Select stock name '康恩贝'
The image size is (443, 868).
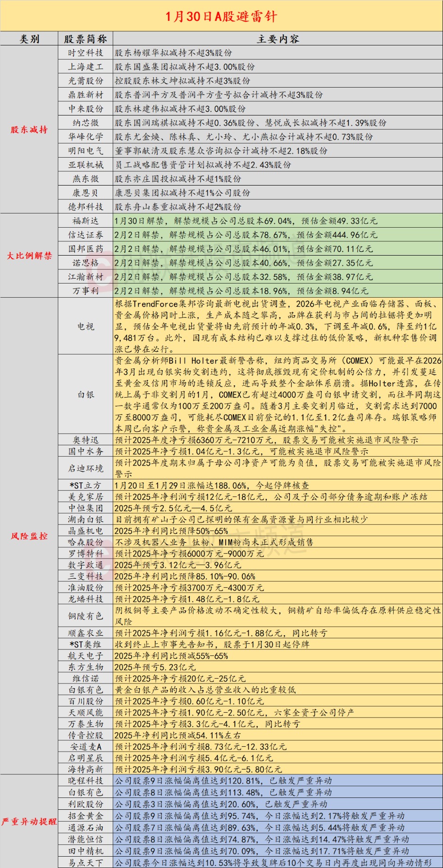(x=86, y=193)
